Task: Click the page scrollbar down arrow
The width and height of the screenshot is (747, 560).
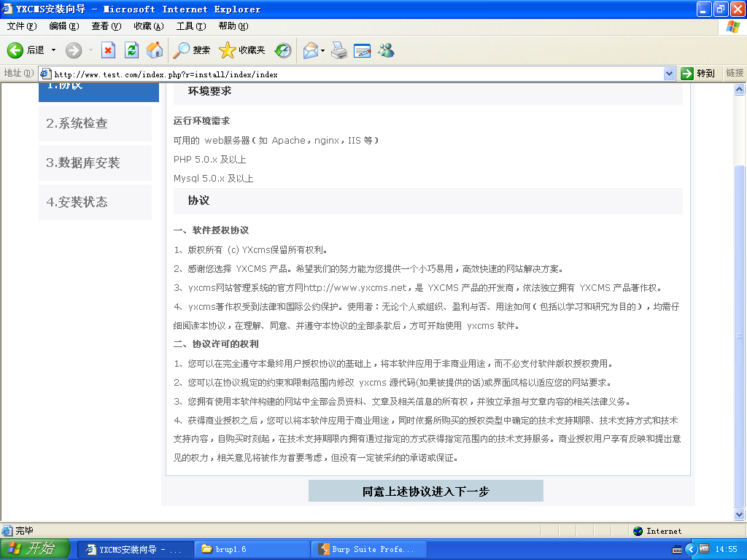Action: coord(740,514)
